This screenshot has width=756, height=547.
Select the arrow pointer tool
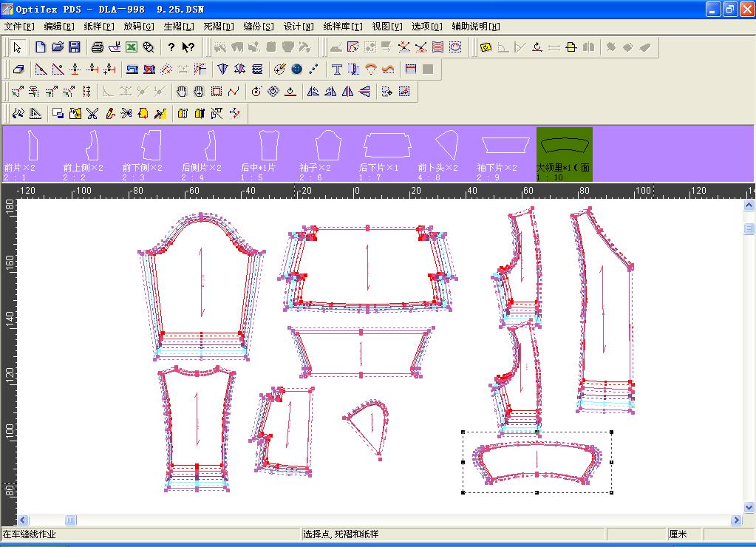[x=17, y=47]
